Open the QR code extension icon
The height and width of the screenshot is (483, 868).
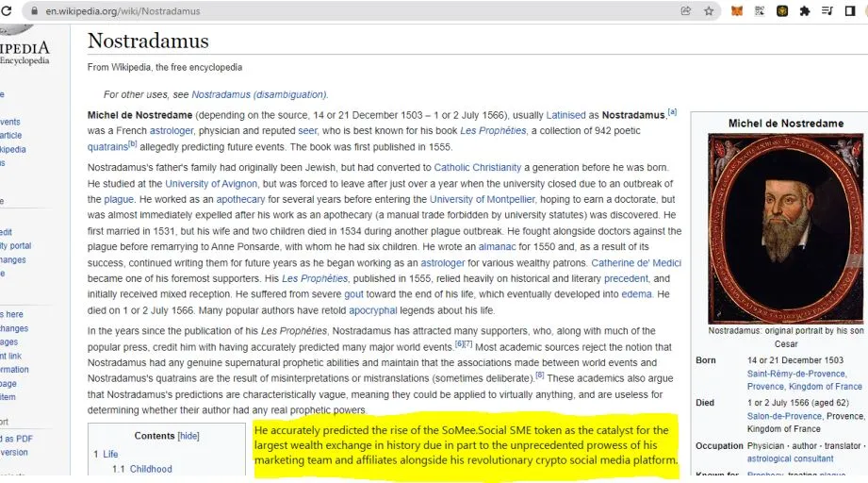[x=760, y=11]
